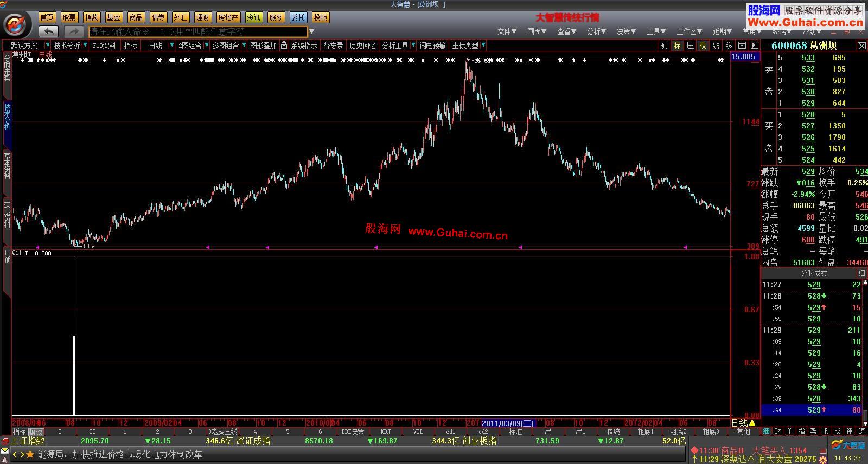Screen dimensions: 868x464
Task: Toggle the 权 rights-adjustment icon
Action: (x=703, y=46)
